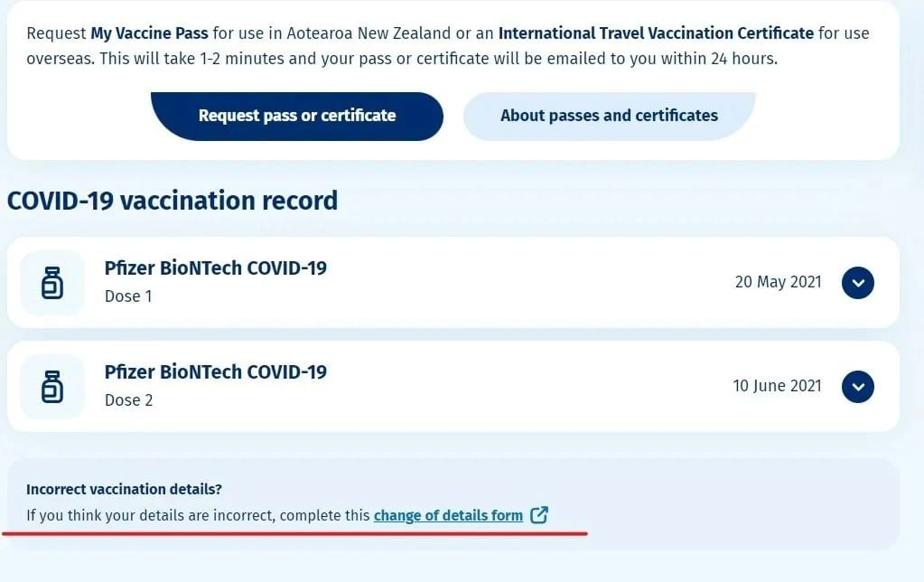Open About passes and certificates
Screen dimensions: 924x582
(x=610, y=117)
